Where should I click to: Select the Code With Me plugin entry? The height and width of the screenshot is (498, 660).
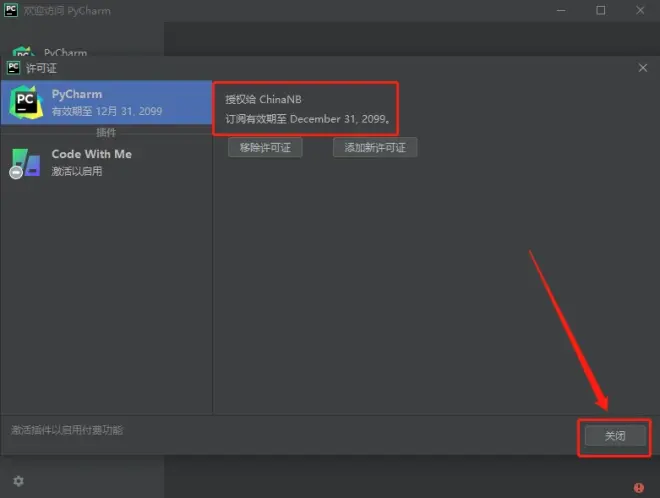point(106,162)
